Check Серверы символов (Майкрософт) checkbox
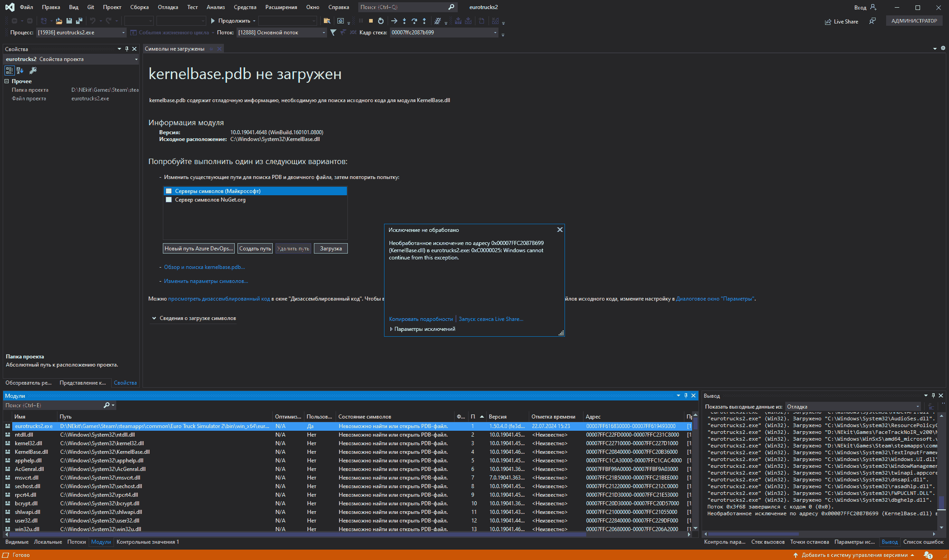Image resolution: width=949 pixels, height=560 pixels. coord(169,191)
